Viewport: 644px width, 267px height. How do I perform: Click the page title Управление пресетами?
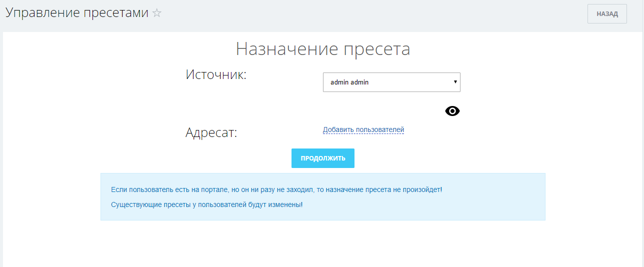77,13
